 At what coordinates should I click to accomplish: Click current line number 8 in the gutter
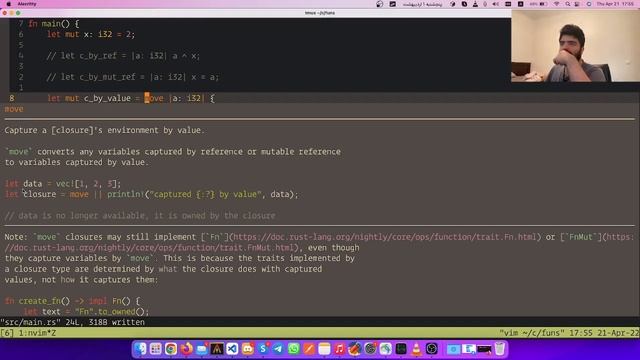coord(11,98)
